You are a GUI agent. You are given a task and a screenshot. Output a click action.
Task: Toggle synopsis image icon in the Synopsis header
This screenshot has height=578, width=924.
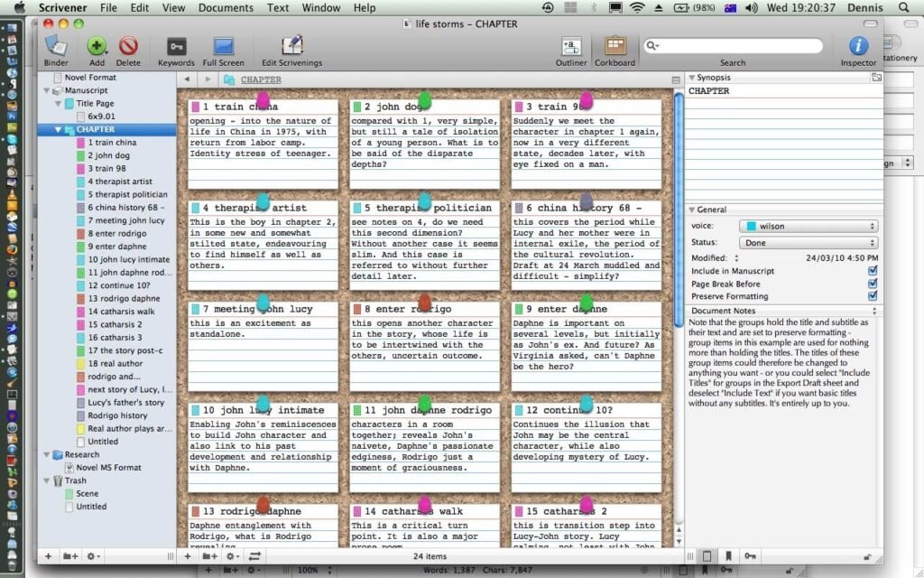876,78
